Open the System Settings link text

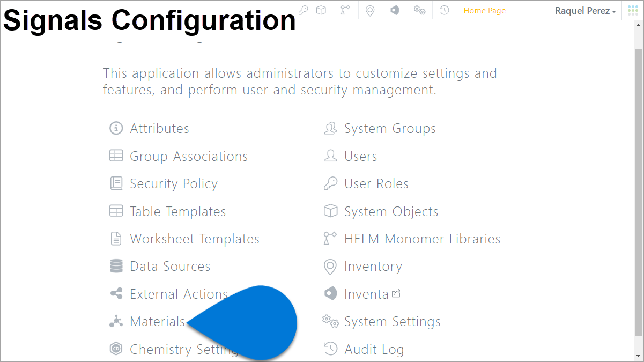(x=393, y=322)
